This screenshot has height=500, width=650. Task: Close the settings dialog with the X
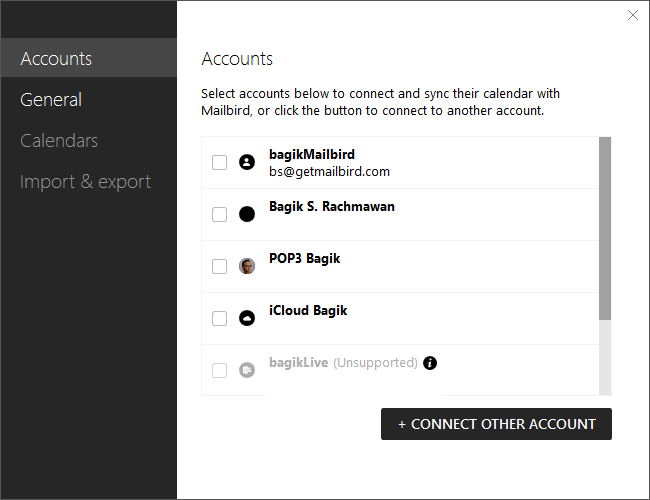[633, 15]
